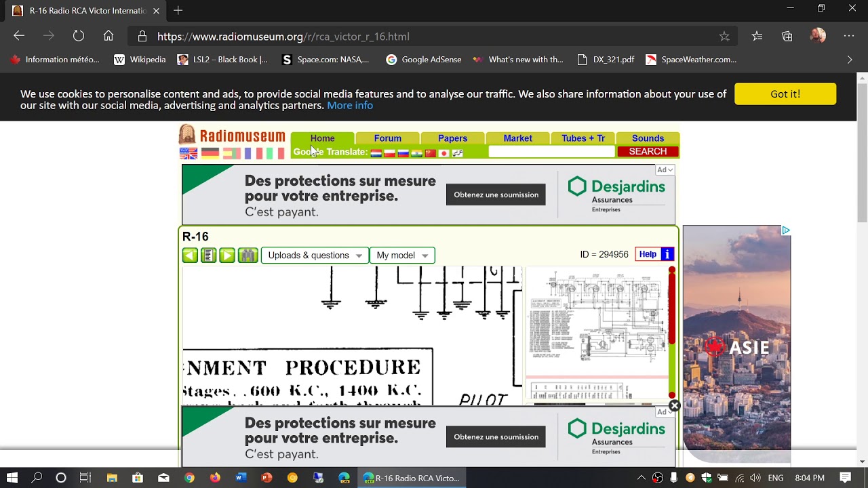Image resolution: width=868 pixels, height=488 pixels.
Task: Select the Italian flag language icon
Action: [275, 154]
